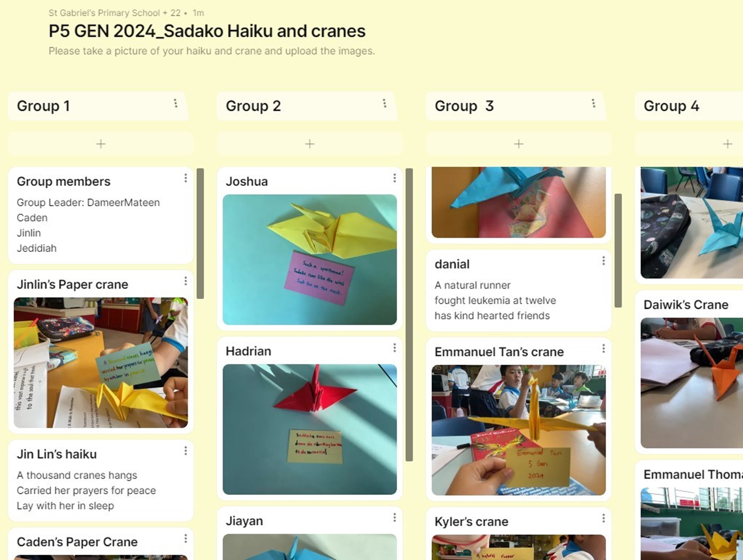Open Group 3 section three-dot menu

(x=594, y=103)
